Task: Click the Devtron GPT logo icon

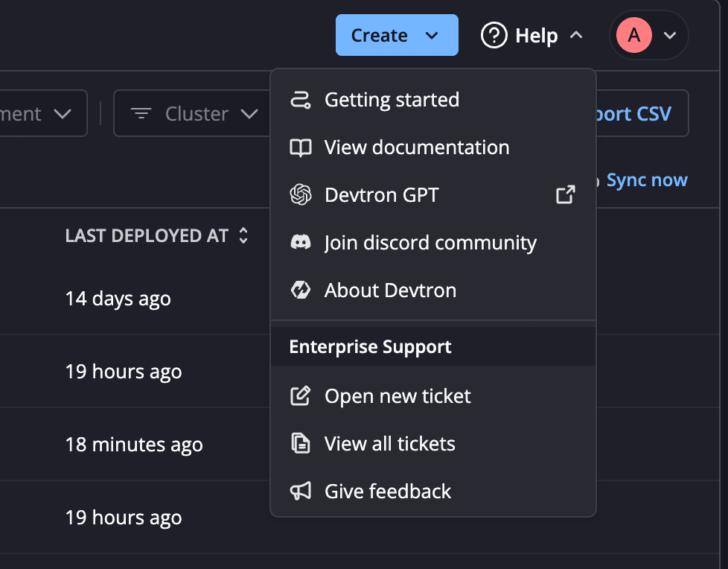Action: tap(300, 195)
